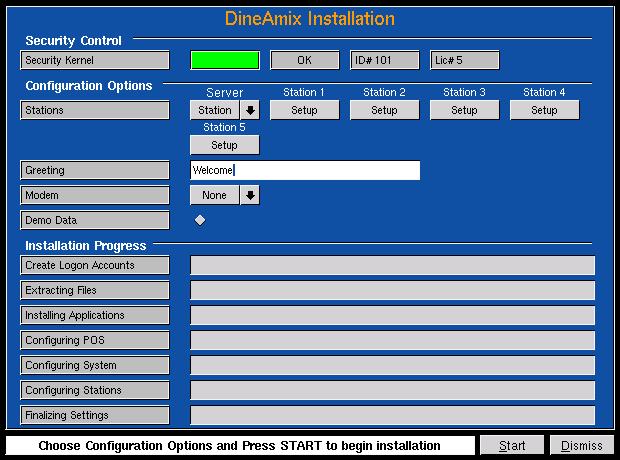Image resolution: width=620 pixels, height=460 pixels.
Task: Toggle the Demo Data diamond checkbox
Action: [200, 220]
